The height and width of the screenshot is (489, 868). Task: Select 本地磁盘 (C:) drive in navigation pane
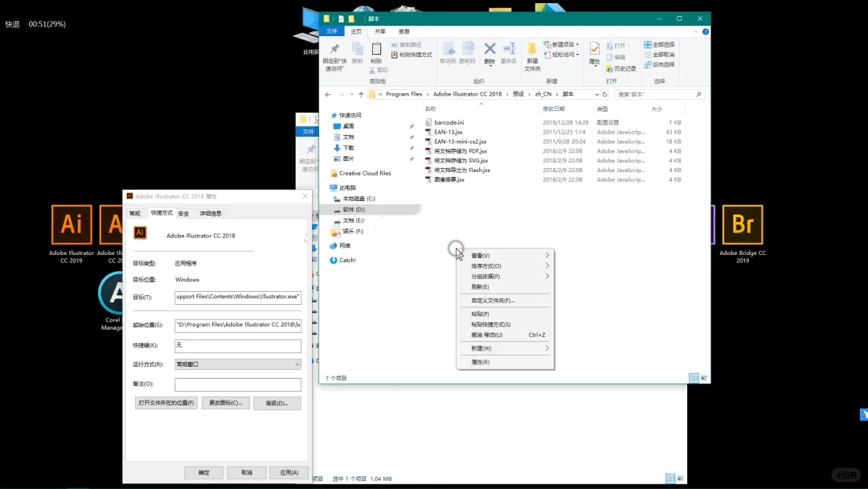coord(354,199)
